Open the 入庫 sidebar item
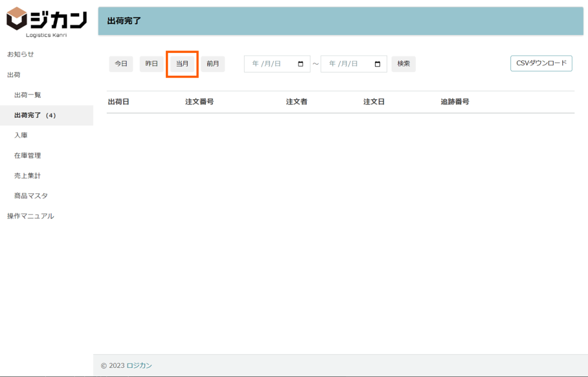The width and height of the screenshot is (588, 377). (21, 135)
